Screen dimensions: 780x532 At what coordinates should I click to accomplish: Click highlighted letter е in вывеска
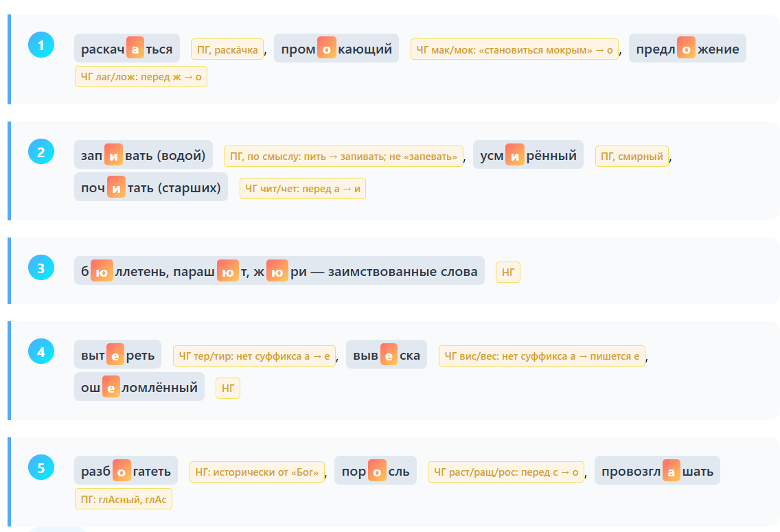389,354
